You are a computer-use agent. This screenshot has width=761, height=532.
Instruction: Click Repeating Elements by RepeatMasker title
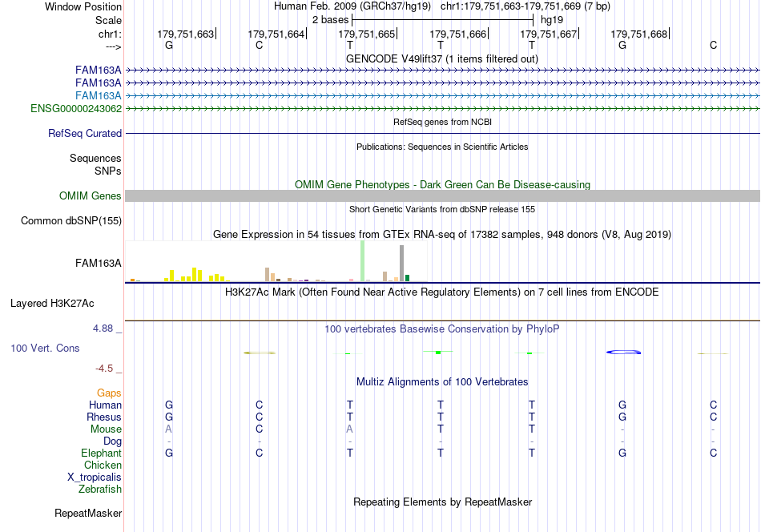point(443,502)
